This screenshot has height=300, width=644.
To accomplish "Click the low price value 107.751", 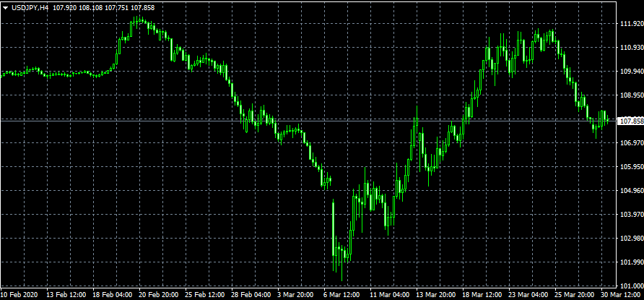I will [x=117, y=8].
